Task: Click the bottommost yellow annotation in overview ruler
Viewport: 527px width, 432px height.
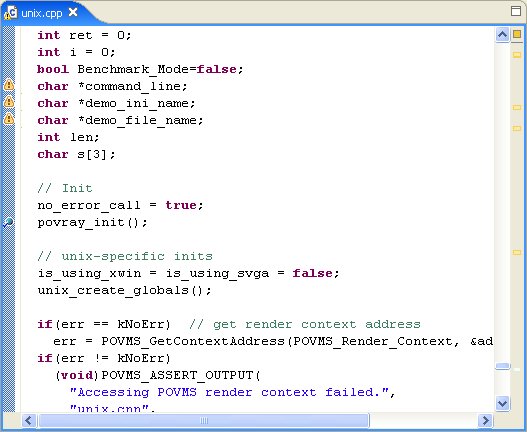Action: [517, 252]
